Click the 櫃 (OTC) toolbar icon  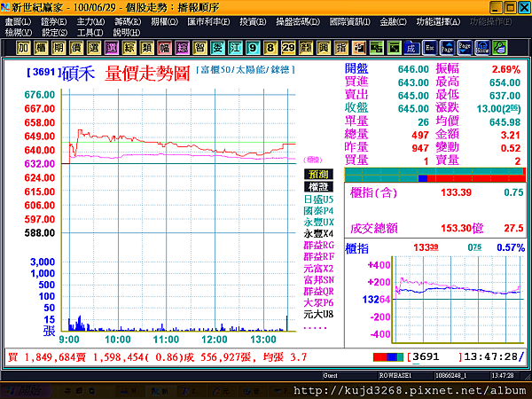point(41,48)
